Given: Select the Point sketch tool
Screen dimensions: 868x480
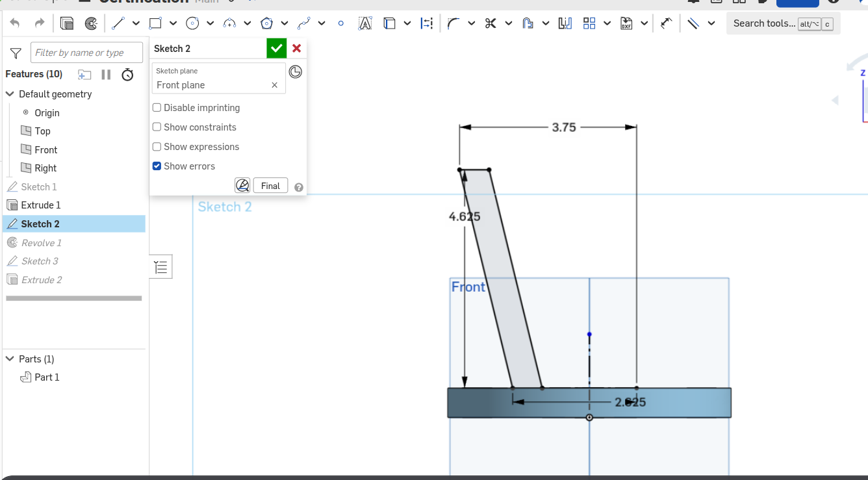Looking at the screenshot, I should 341,23.
